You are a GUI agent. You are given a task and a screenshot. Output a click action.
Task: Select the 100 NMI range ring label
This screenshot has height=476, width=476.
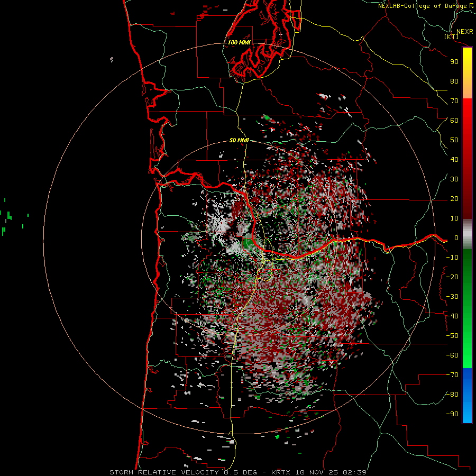(239, 42)
